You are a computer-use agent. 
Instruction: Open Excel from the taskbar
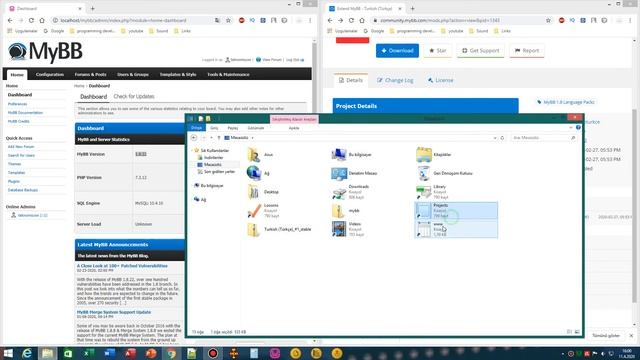point(89,353)
